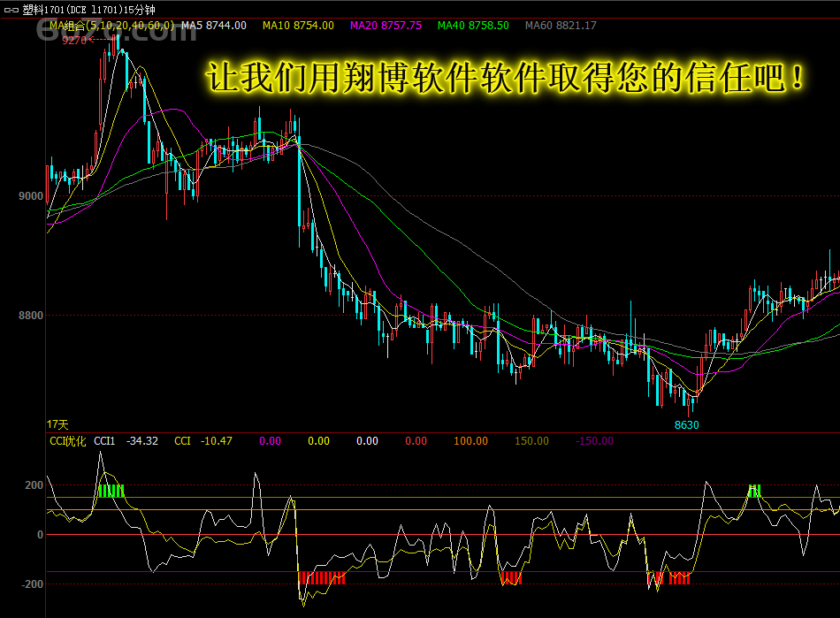Select the MA组合(5,10,20,40,60,0) indicator label

(x=112, y=26)
